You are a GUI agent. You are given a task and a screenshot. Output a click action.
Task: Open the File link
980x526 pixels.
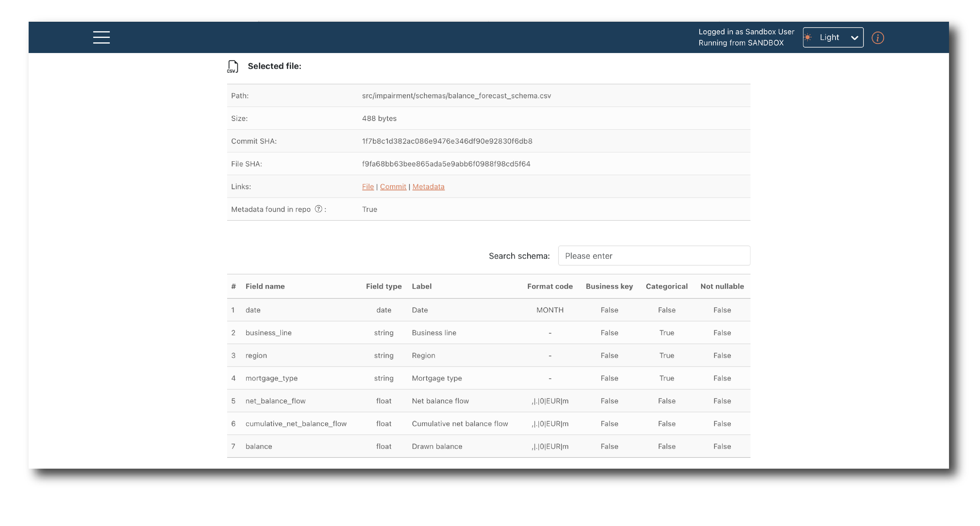[x=367, y=187]
